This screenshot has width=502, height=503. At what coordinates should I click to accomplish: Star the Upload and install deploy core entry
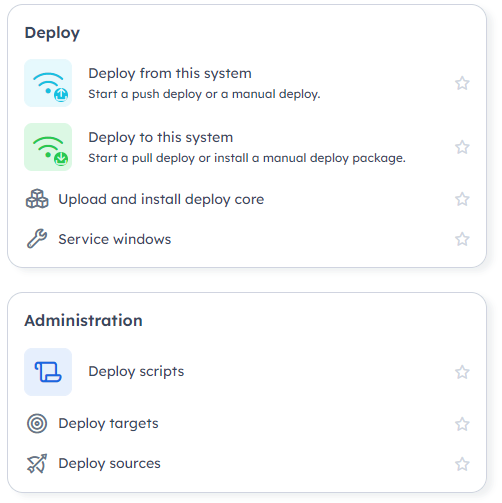pyautogui.click(x=462, y=199)
